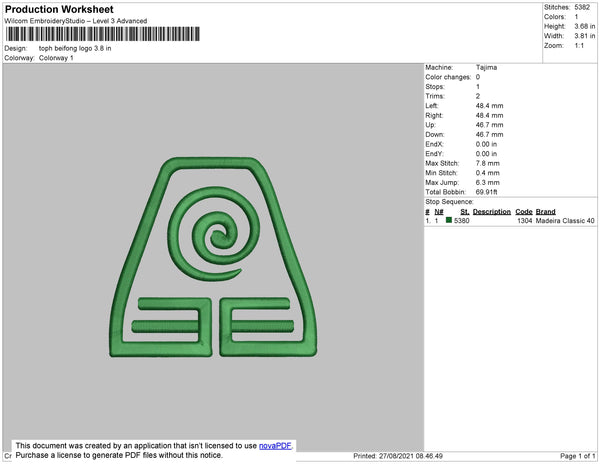Select design name 'toph beifong logo 3.8 in'
The width and height of the screenshot is (600, 464).
tap(75, 48)
